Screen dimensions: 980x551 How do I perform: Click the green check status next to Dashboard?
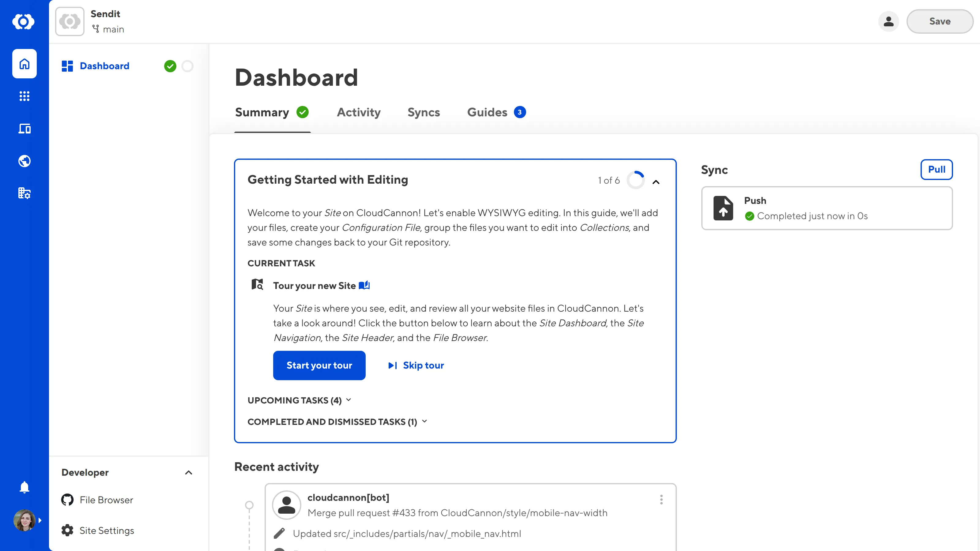(x=171, y=66)
